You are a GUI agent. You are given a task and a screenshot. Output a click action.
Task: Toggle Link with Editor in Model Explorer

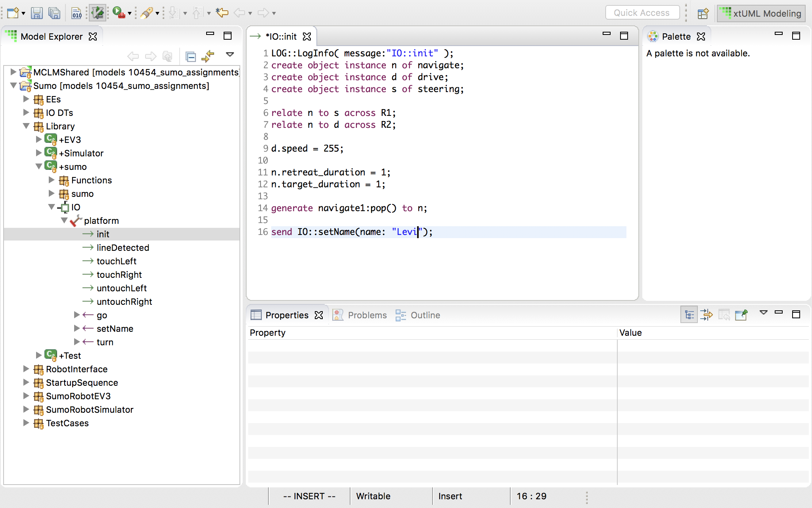click(x=208, y=56)
